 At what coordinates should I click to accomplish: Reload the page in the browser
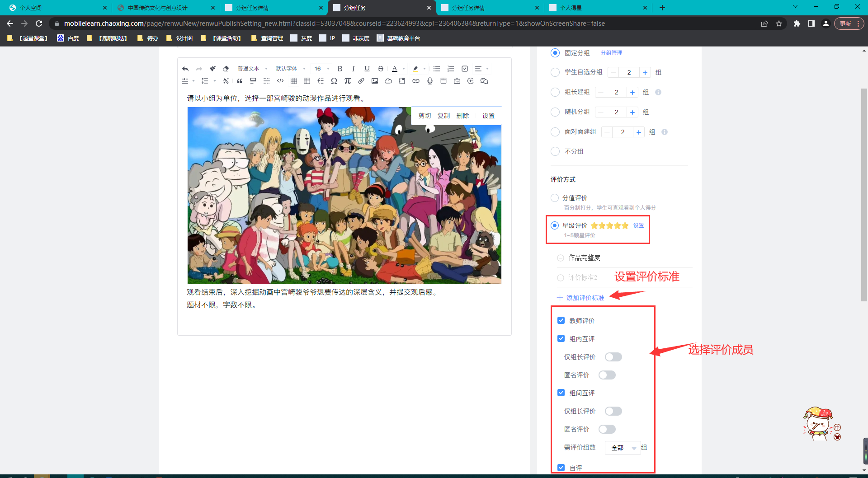pyautogui.click(x=39, y=23)
